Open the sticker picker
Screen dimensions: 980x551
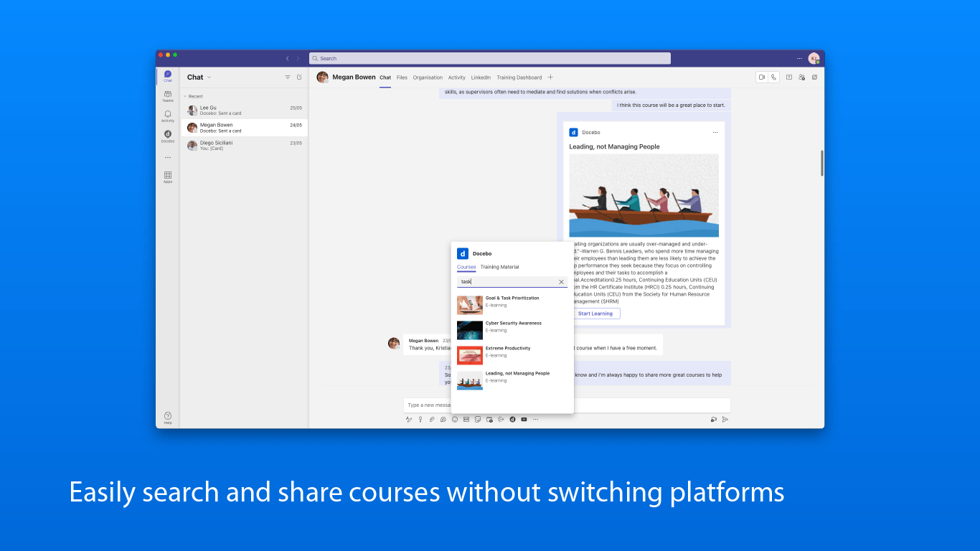pos(478,419)
